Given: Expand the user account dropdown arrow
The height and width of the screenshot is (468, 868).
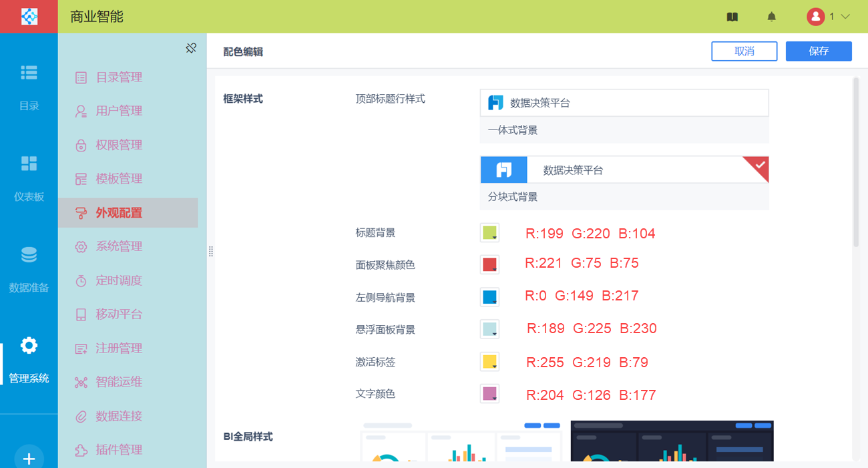Looking at the screenshot, I should pyautogui.click(x=845, y=17).
